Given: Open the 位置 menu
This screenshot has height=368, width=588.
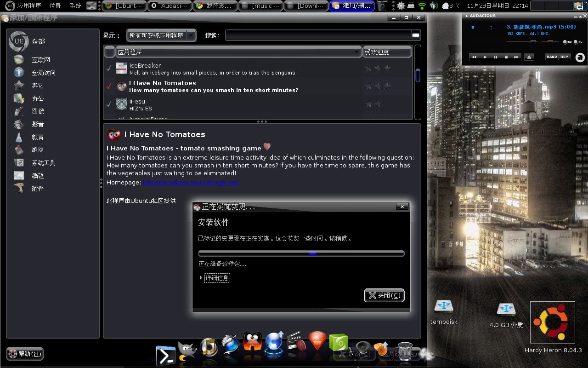Looking at the screenshot, I should [55, 6].
